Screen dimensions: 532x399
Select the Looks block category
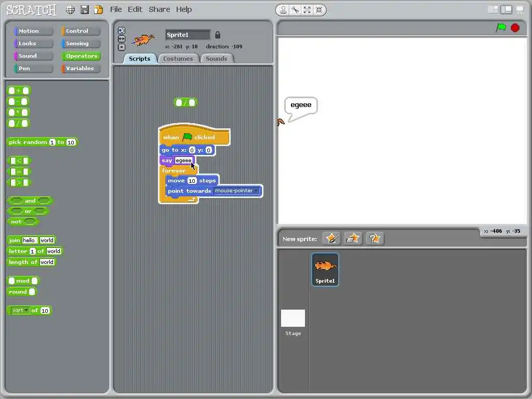pyautogui.click(x=33, y=44)
